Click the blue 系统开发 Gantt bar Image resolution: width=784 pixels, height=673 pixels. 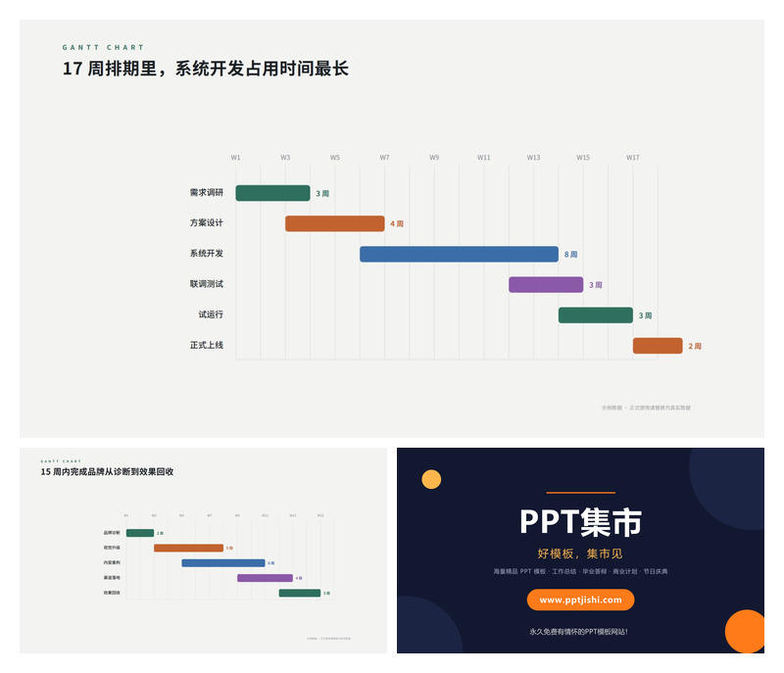pos(459,254)
